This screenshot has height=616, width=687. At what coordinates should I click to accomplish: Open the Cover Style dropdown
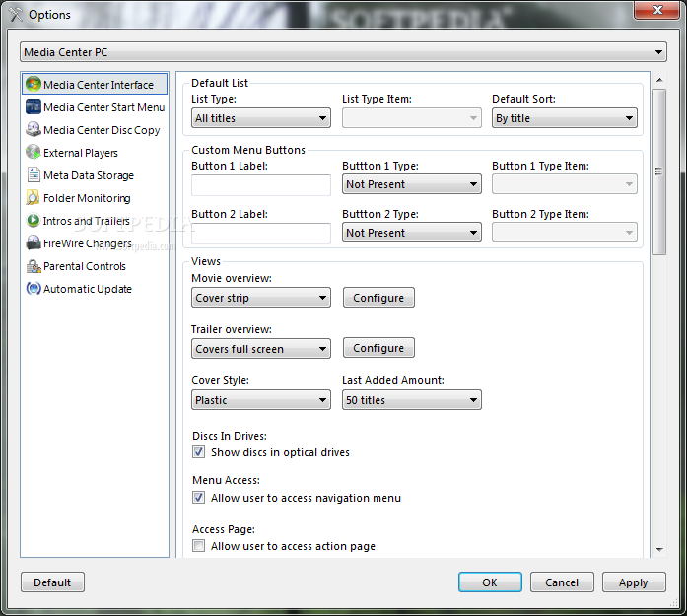pos(261,400)
